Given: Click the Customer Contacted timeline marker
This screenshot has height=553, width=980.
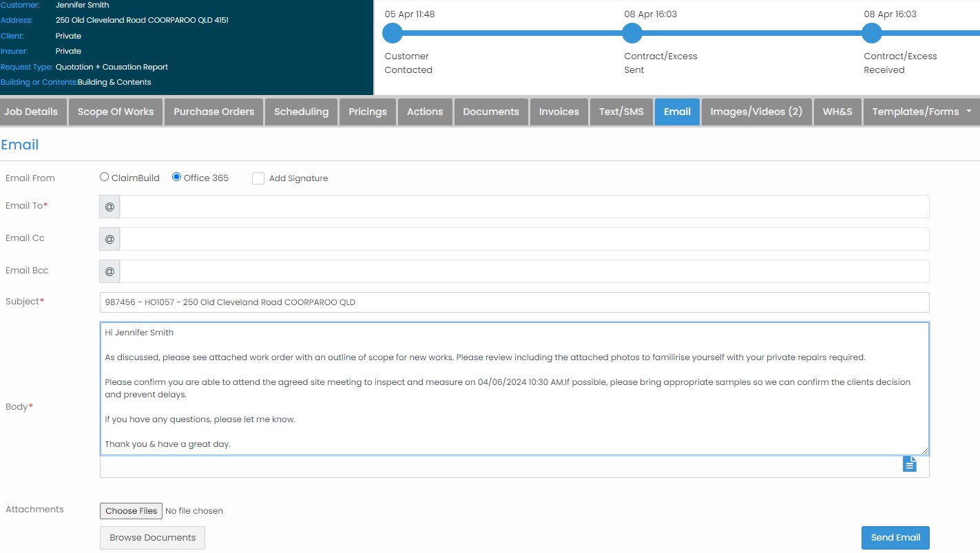Looking at the screenshot, I should tap(393, 33).
